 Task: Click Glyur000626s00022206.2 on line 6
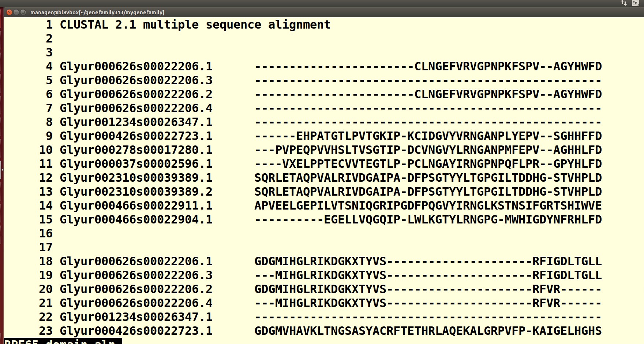pyautogui.click(x=136, y=95)
